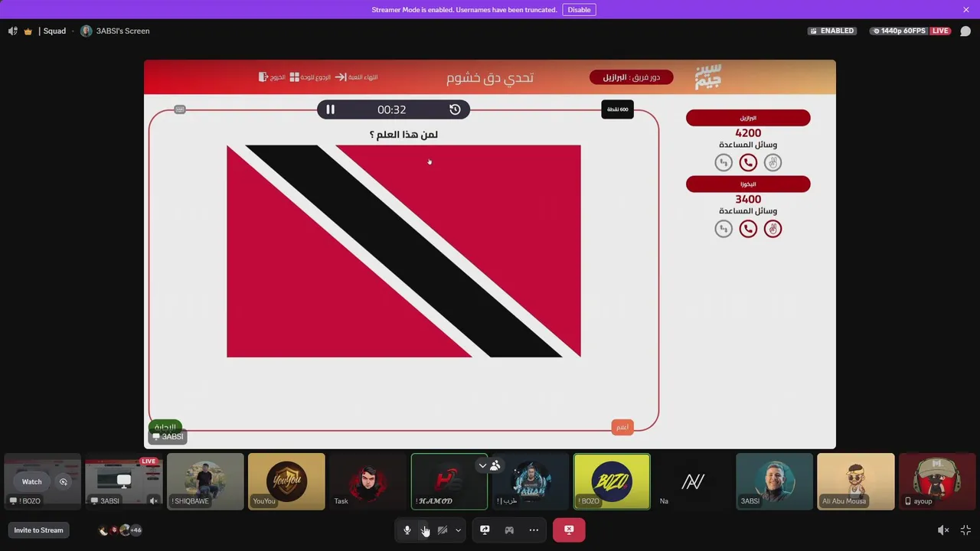Toggle microphone mute
Viewport: 980px width, 551px height.
coord(407,530)
